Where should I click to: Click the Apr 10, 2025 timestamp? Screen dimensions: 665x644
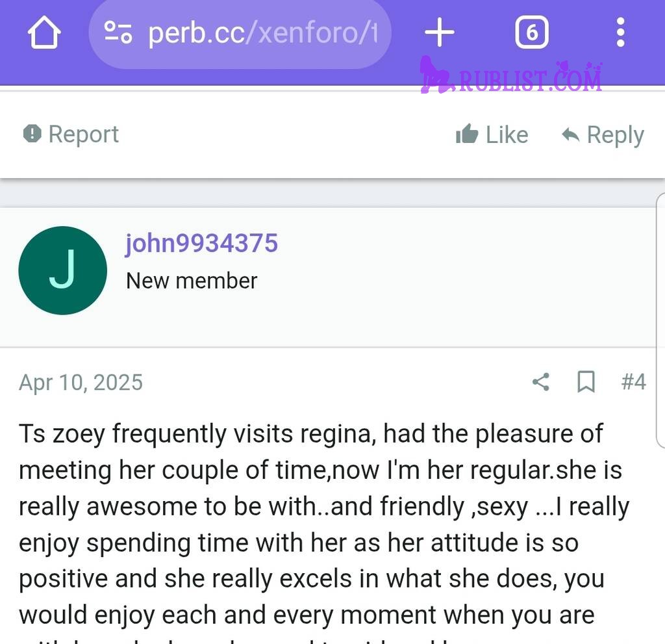(x=81, y=383)
